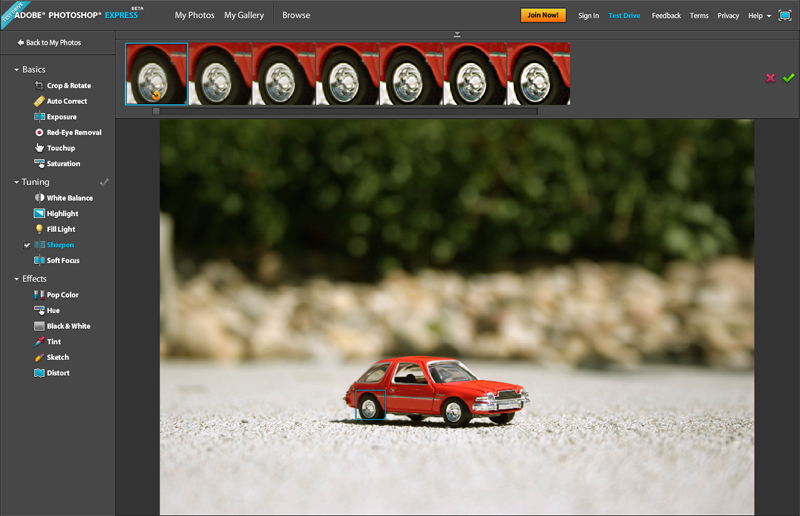Select the Touchup tool

39,148
